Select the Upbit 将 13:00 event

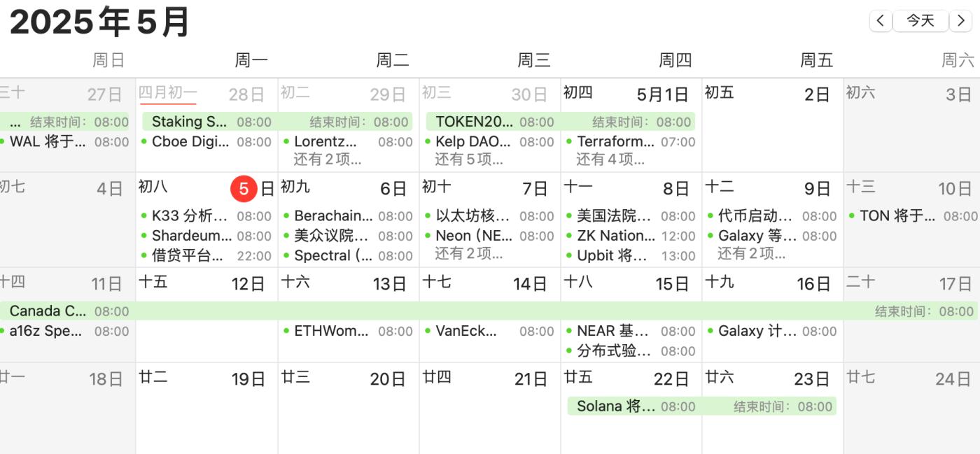coord(612,256)
